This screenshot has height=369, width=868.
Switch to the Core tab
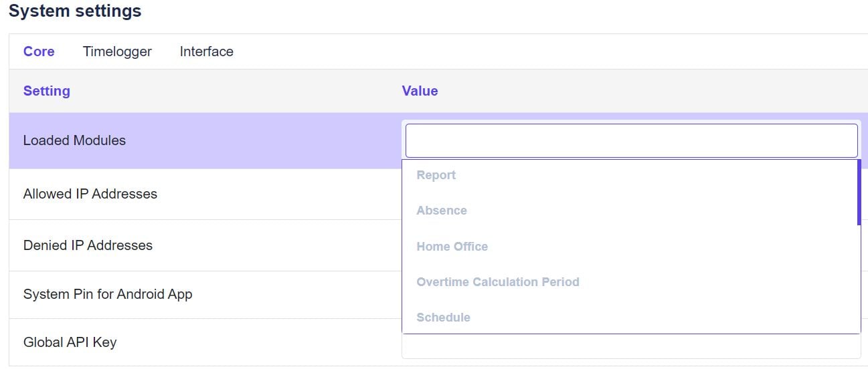(39, 51)
